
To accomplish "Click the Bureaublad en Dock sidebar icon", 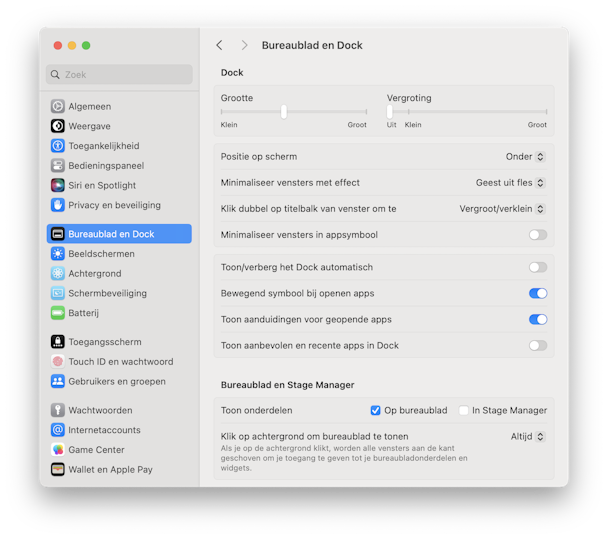I will click(58, 234).
